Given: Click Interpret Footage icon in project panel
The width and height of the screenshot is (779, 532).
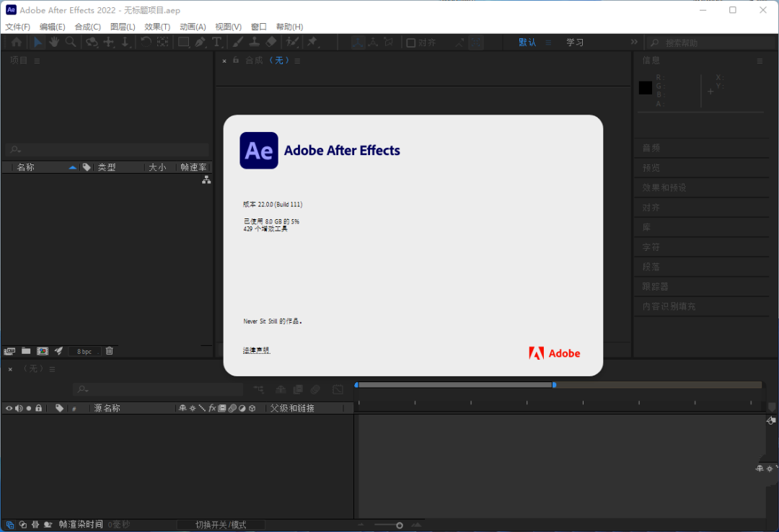Looking at the screenshot, I should [9, 351].
